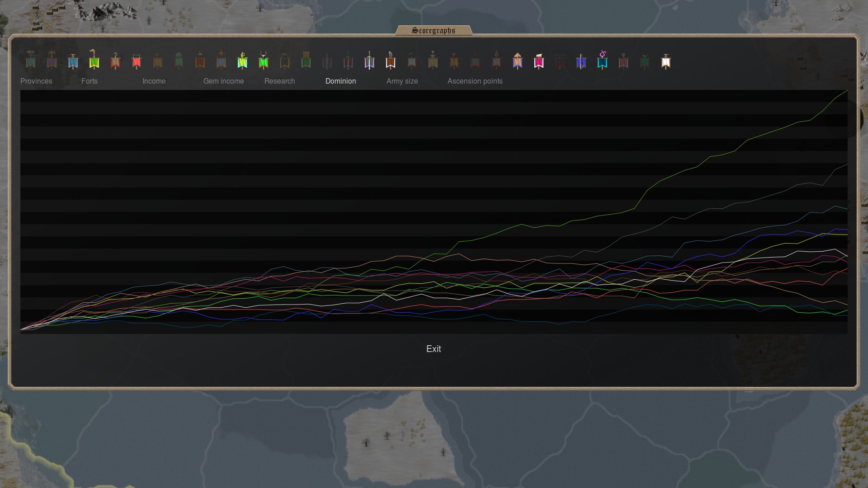Click faded purple banner with sword
Viewport: 868px width, 488px height.
[x=327, y=61]
